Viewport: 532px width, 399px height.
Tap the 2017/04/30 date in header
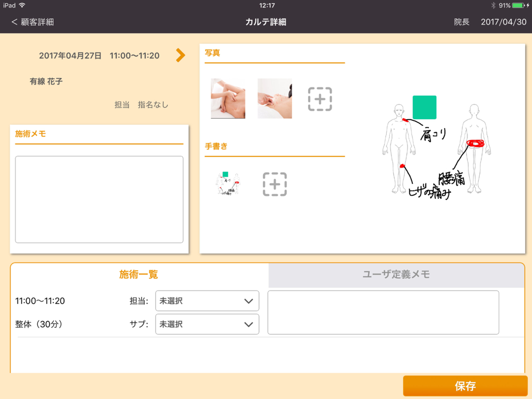point(503,22)
